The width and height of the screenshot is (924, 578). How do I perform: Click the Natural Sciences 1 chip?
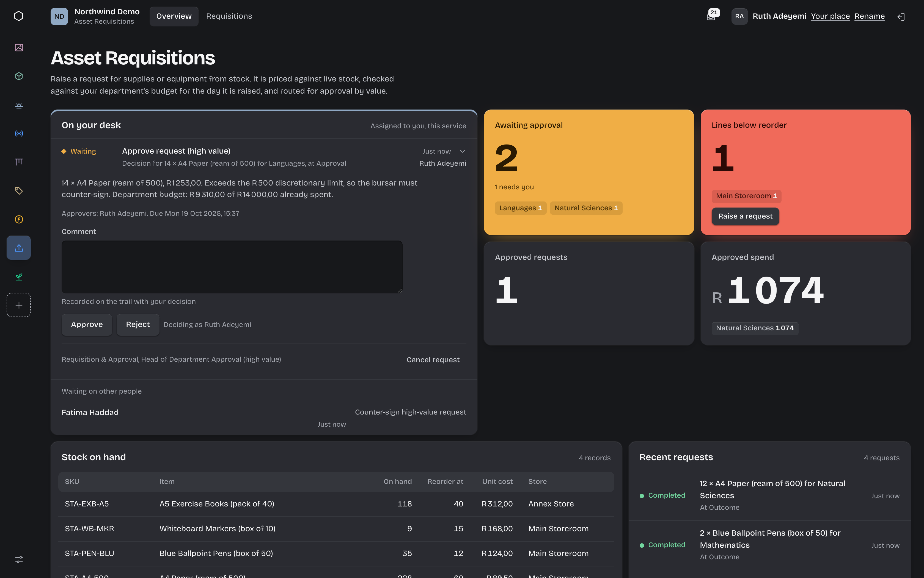tap(586, 208)
